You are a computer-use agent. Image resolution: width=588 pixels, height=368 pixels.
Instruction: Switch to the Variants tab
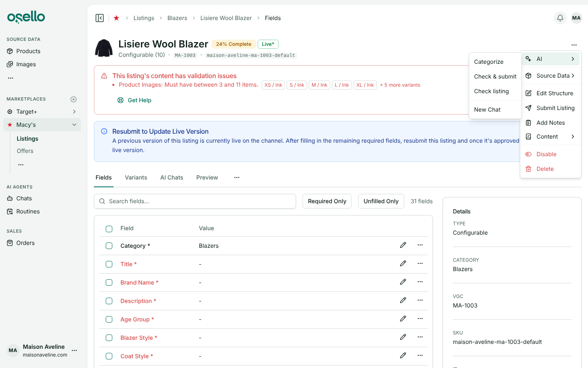[x=136, y=177]
